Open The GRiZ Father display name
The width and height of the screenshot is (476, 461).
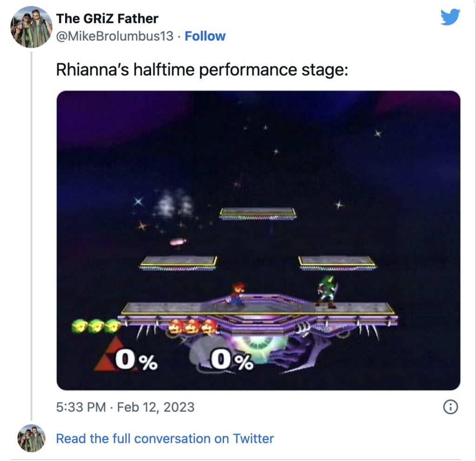tap(107, 19)
